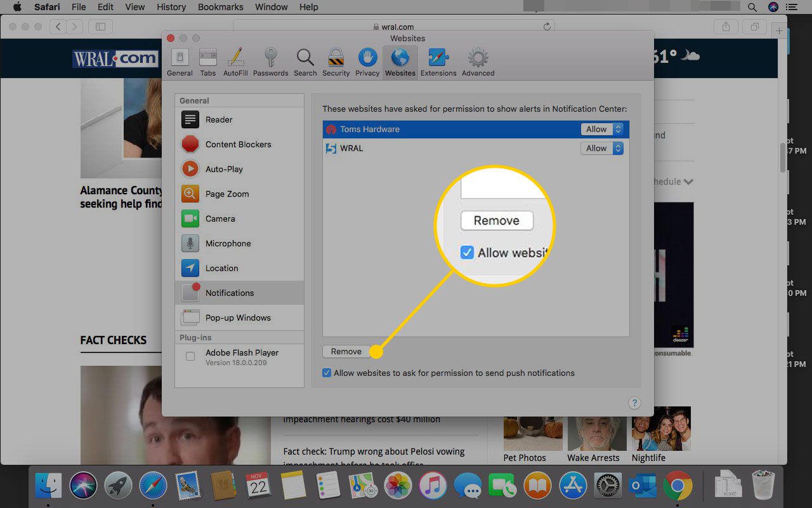812x508 pixels.
Task: Select Notifications in the sidebar
Action: (239, 293)
